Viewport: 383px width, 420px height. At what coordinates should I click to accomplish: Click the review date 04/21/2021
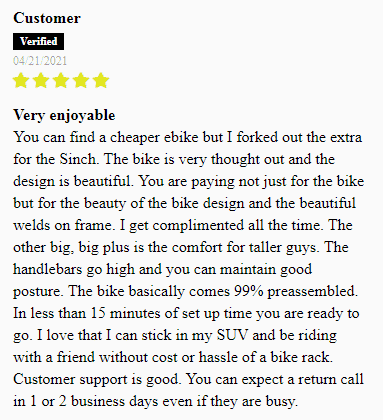coord(40,61)
